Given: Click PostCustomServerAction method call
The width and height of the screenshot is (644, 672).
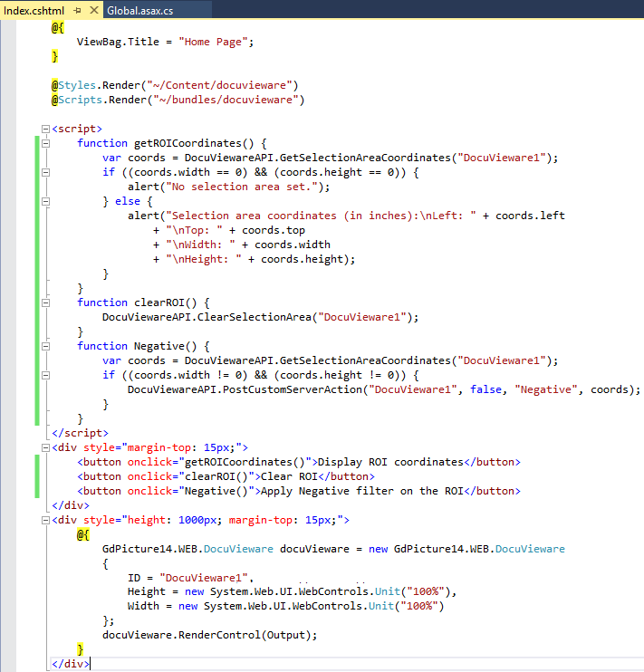Looking at the screenshot, I should point(292,389).
